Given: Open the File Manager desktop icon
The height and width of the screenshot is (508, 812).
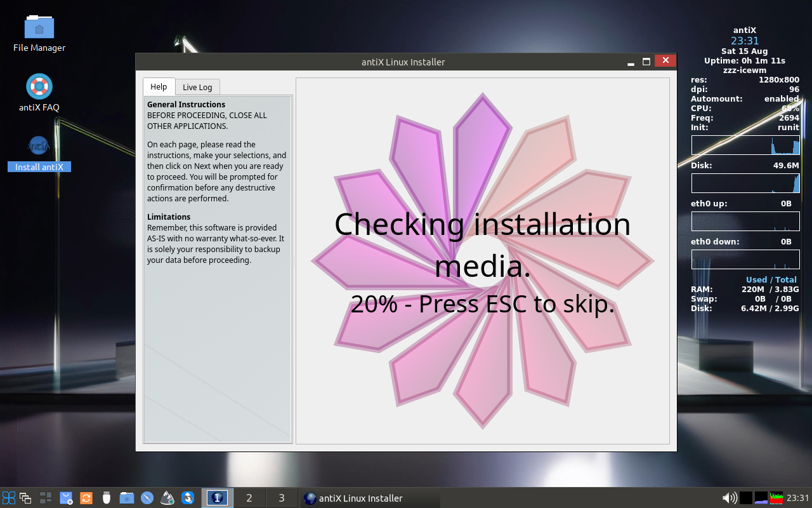Looking at the screenshot, I should pyautogui.click(x=39, y=34).
